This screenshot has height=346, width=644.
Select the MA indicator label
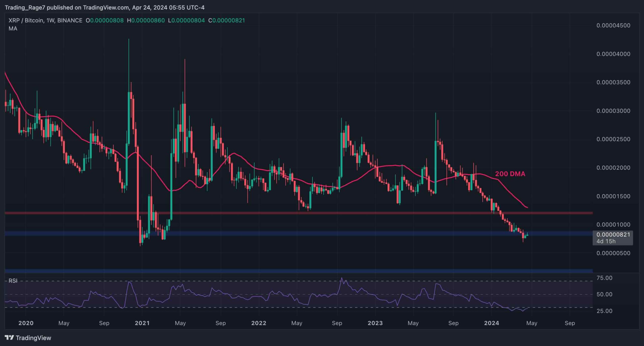coord(13,29)
